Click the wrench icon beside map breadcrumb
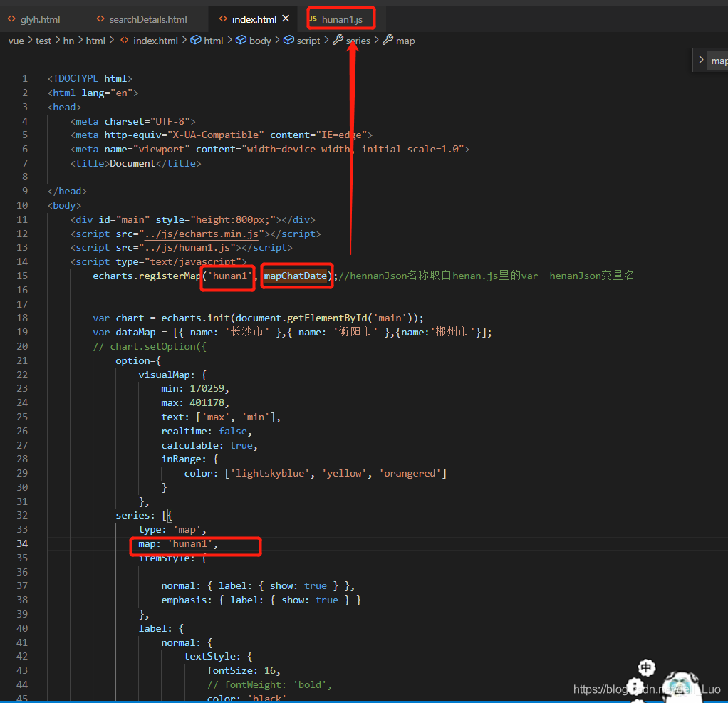Viewport: 728px width, 703px height. tap(388, 41)
